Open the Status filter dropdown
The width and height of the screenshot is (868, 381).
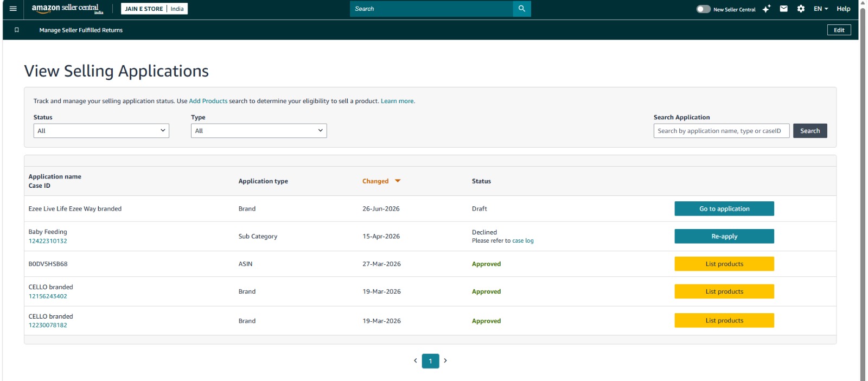(101, 131)
